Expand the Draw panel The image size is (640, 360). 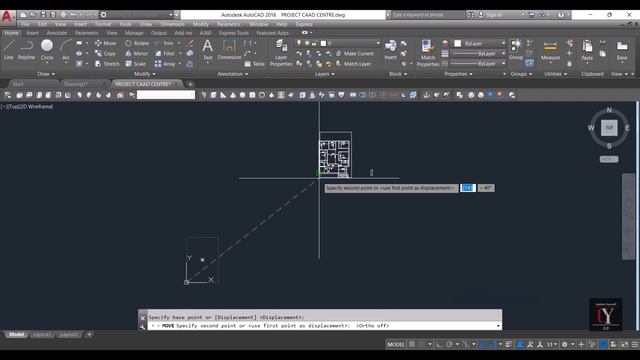click(46, 74)
